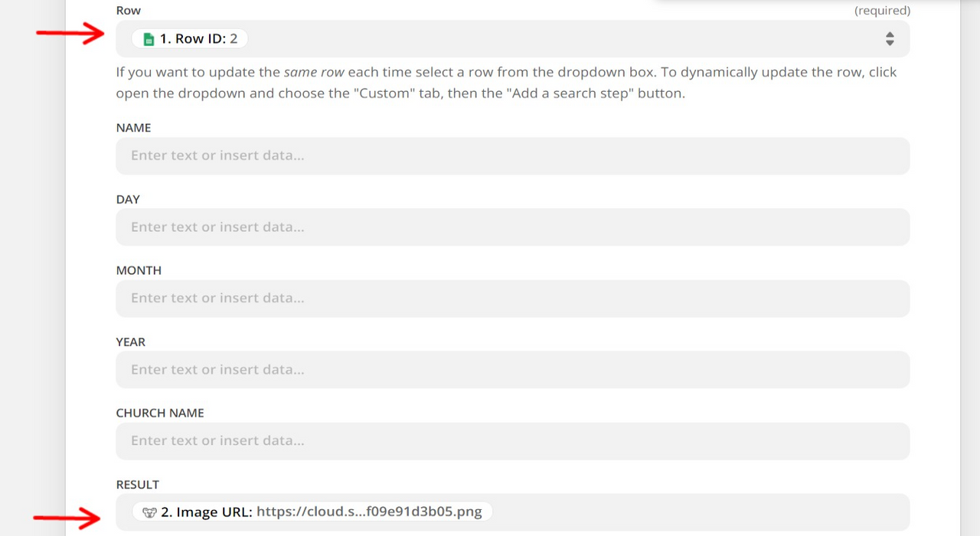Click the DAY field label

coord(128,199)
